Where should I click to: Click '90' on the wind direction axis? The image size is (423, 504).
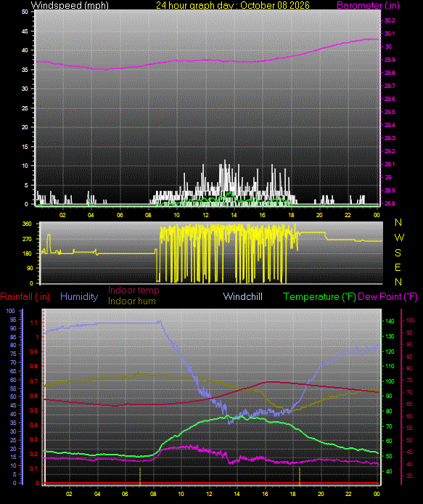pyautogui.click(x=30, y=268)
